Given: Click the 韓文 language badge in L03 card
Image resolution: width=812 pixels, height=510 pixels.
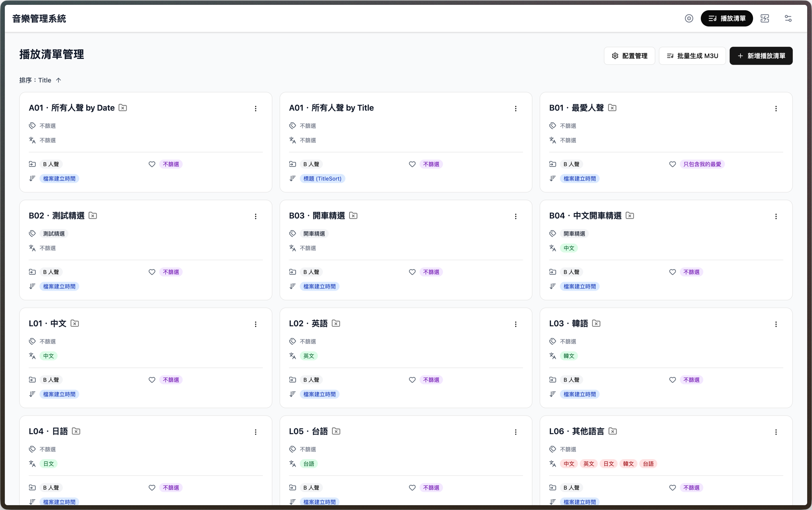Looking at the screenshot, I should coord(569,356).
